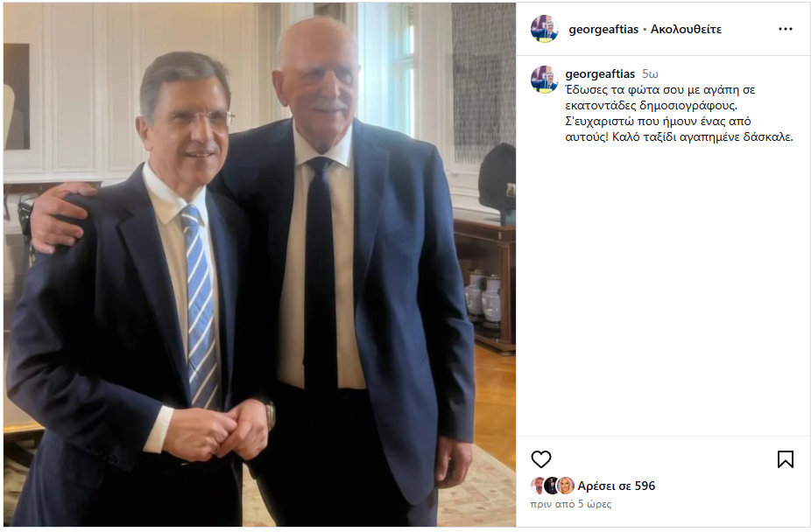Like the post with the heart icon
This screenshot has width=811, height=532.
coord(541,459)
